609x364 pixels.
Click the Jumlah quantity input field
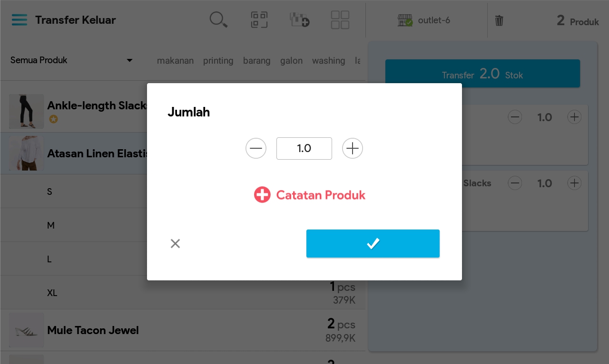304,149
